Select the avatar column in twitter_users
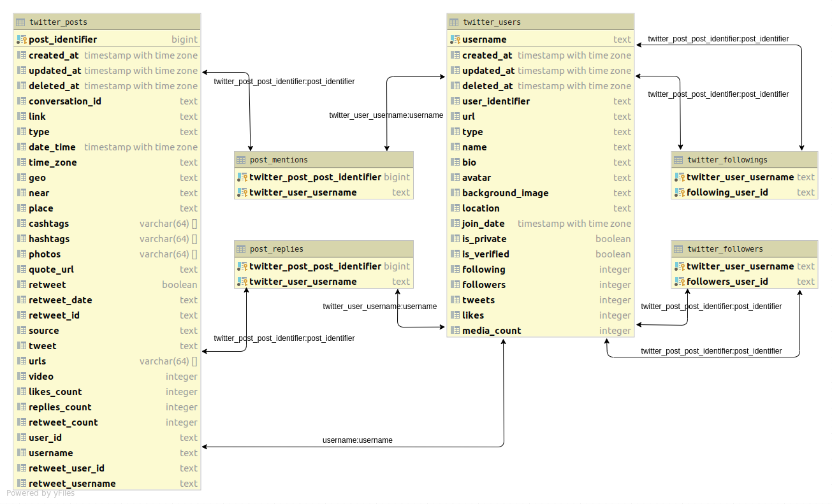 (x=541, y=178)
